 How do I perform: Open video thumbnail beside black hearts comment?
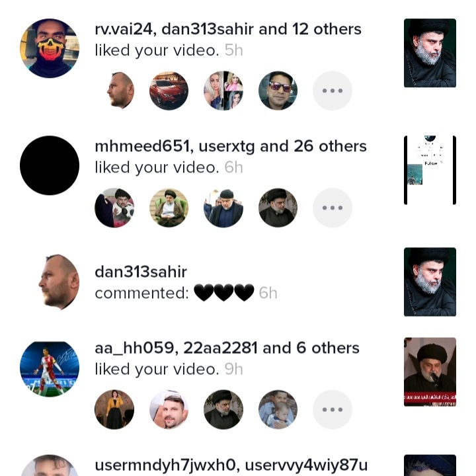(x=430, y=282)
